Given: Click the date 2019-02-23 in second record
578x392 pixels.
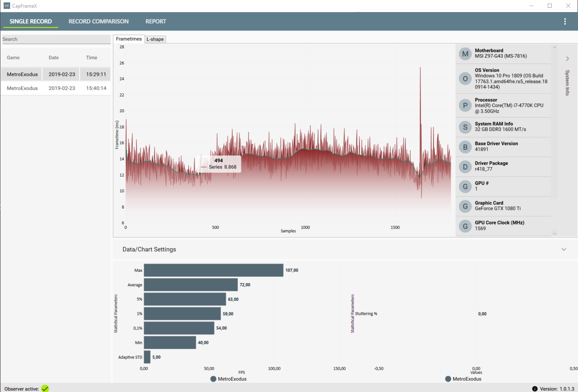Looking at the screenshot, I should click(x=62, y=88).
